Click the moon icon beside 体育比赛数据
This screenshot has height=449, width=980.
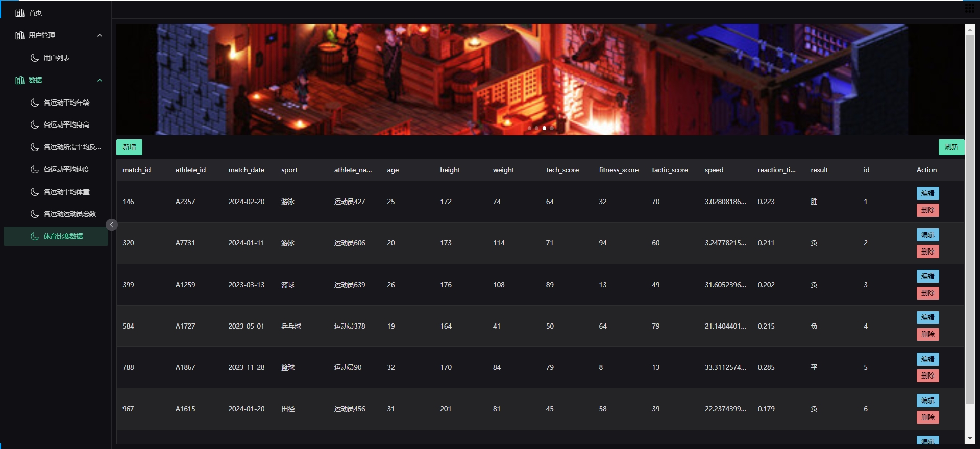pos(35,236)
